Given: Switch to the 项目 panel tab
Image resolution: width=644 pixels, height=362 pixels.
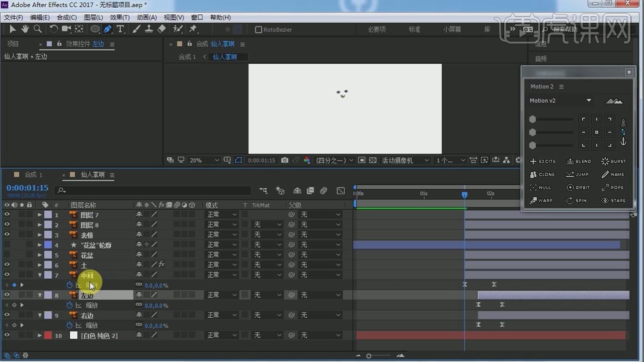Looking at the screenshot, I should pyautogui.click(x=13, y=44).
